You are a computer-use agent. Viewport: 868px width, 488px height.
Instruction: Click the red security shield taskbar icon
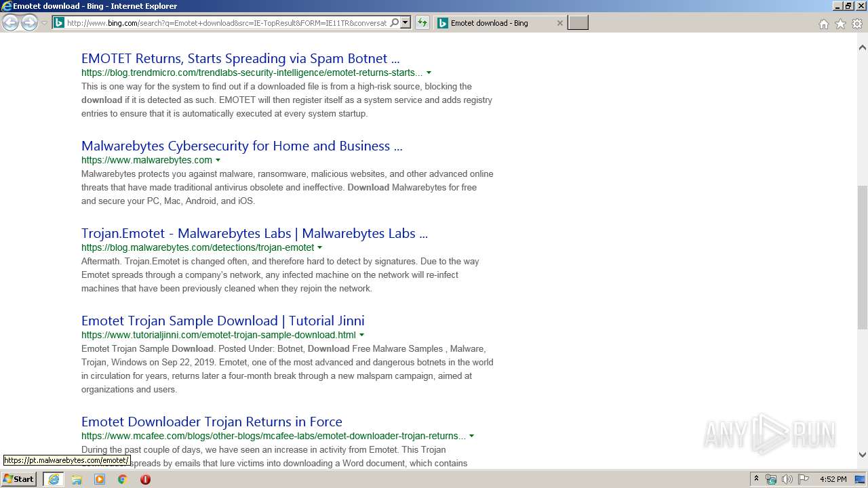point(145,479)
